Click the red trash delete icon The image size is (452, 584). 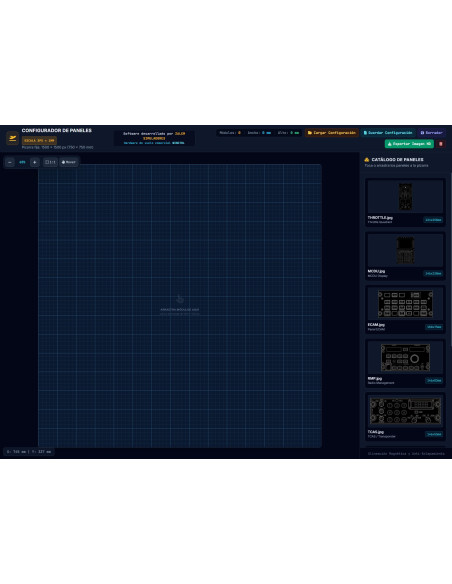[441, 144]
